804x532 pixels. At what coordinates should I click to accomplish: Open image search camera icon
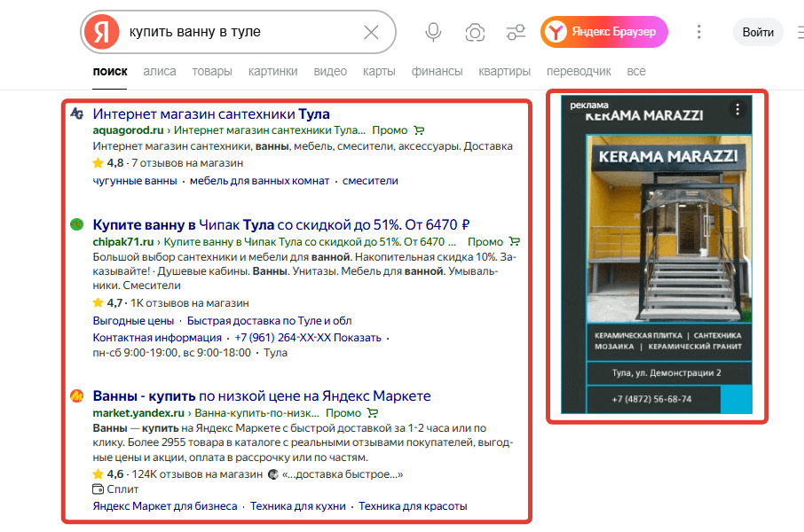[x=475, y=33]
